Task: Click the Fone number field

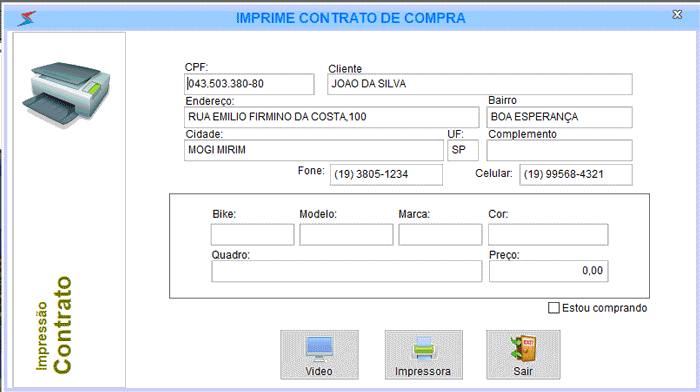Action: [387, 175]
